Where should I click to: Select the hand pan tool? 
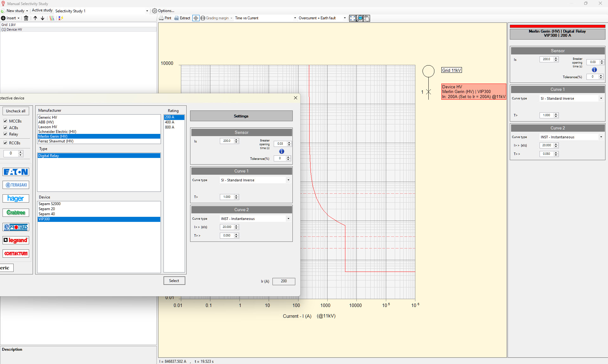pyautogui.click(x=367, y=18)
